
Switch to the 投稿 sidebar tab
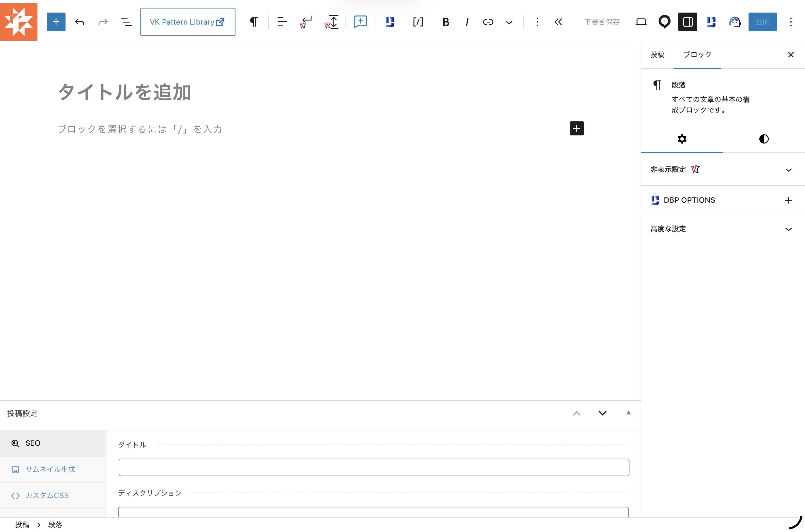pyautogui.click(x=658, y=55)
